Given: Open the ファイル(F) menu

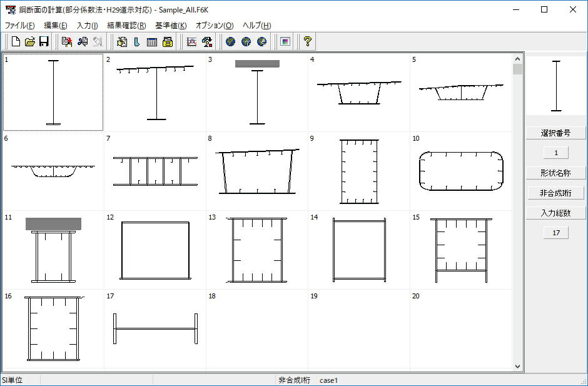Looking at the screenshot, I should coord(19,26).
